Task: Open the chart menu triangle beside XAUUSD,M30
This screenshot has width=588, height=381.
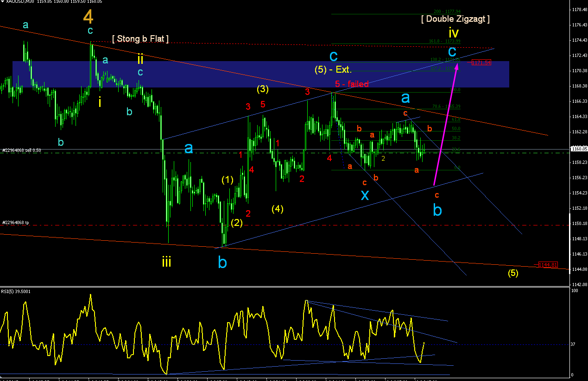Action: (3, 2)
